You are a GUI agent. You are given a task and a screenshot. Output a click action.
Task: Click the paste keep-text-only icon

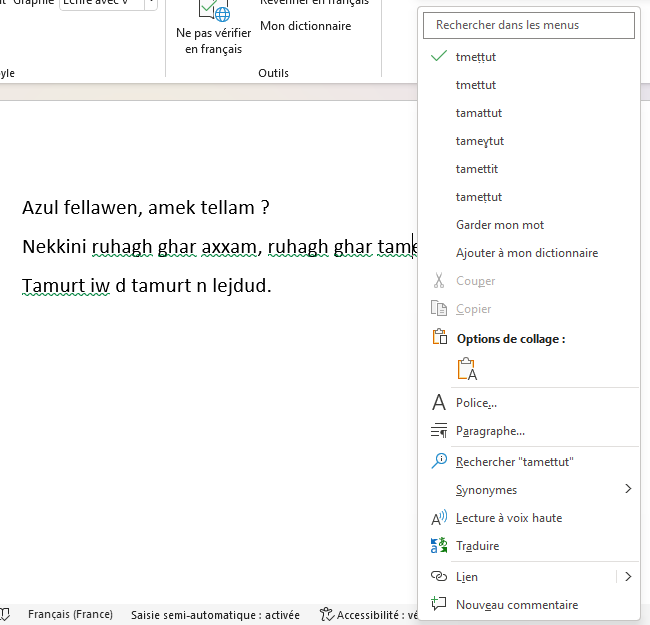[x=467, y=369]
